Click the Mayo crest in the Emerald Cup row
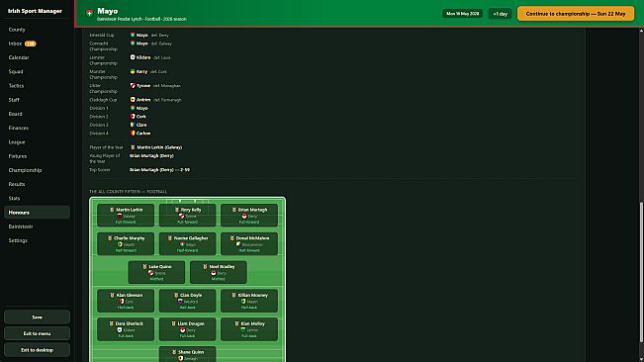 tap(133, 35)
